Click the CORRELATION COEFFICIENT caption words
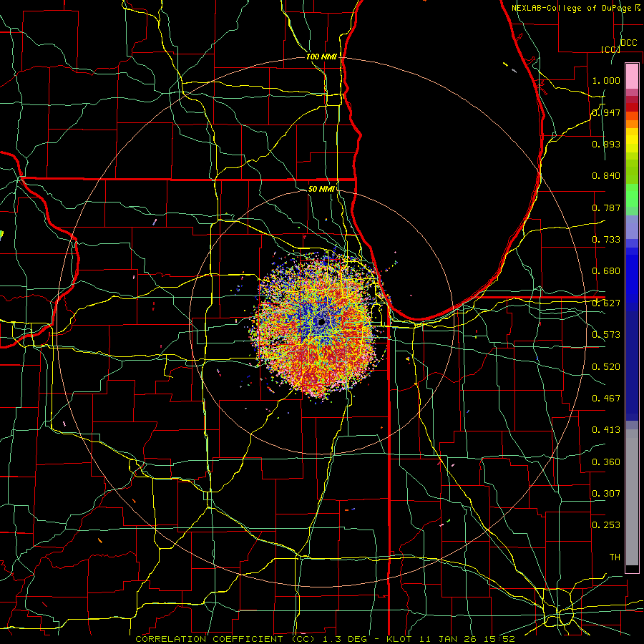The height and width of the screenshot is (644, 644). pyautogui.click(x=212, y=639)
